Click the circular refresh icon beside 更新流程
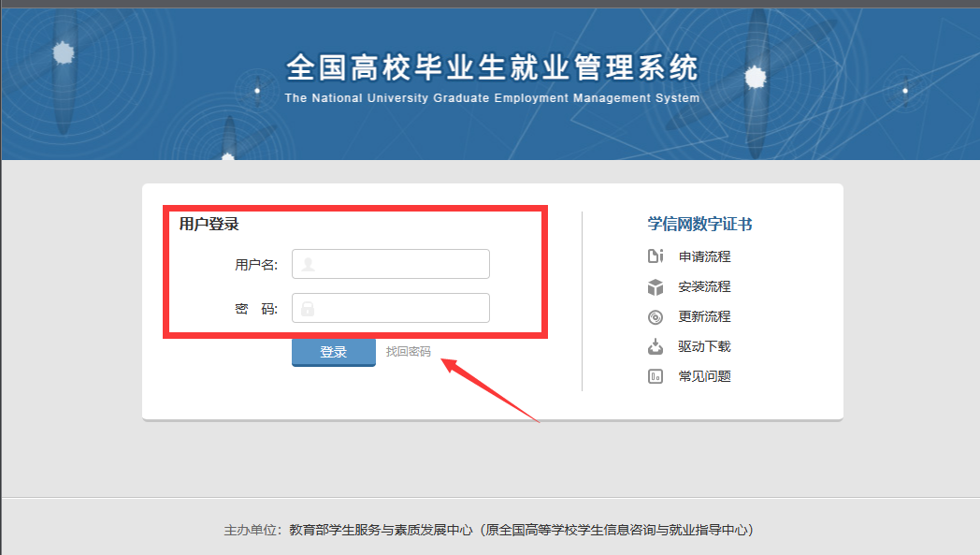This screenshot has width=980, height=555. (655, 317)
